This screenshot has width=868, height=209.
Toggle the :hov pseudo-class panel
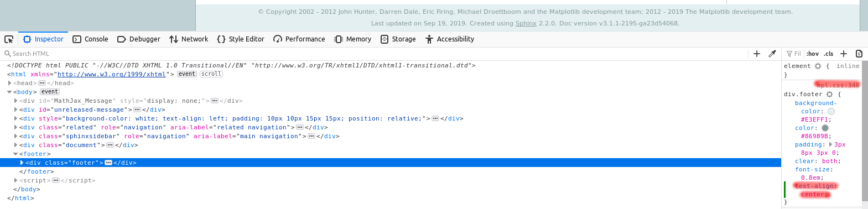click(812, 54)
